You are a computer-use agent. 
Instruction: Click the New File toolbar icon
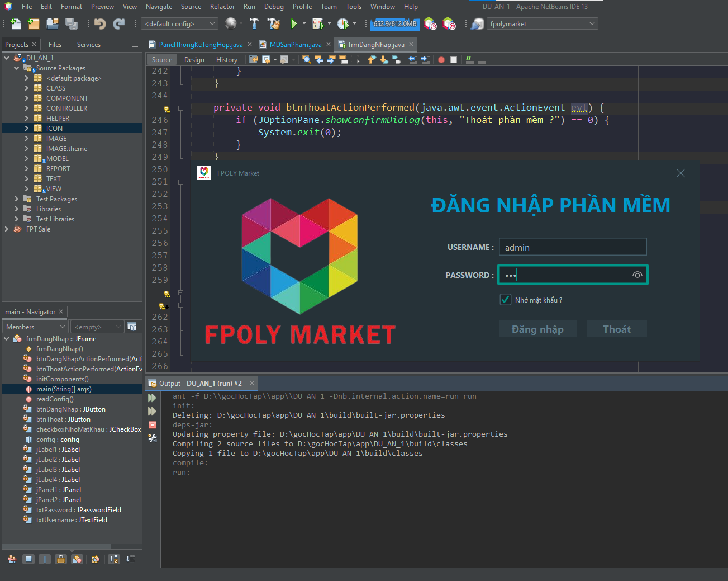[16, 23]
